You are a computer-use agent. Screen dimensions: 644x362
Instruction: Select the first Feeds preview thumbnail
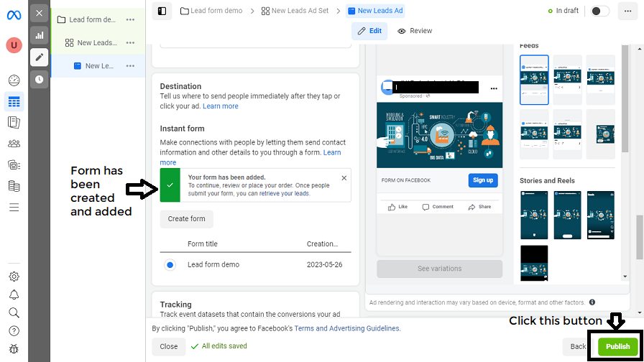[x=534, y=80]
